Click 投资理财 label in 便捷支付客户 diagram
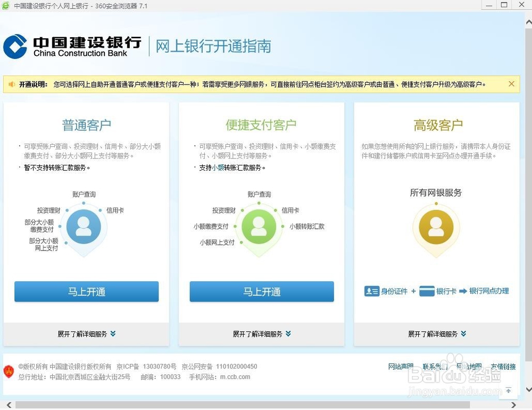 pyautogui.click(x=224, y=210)
